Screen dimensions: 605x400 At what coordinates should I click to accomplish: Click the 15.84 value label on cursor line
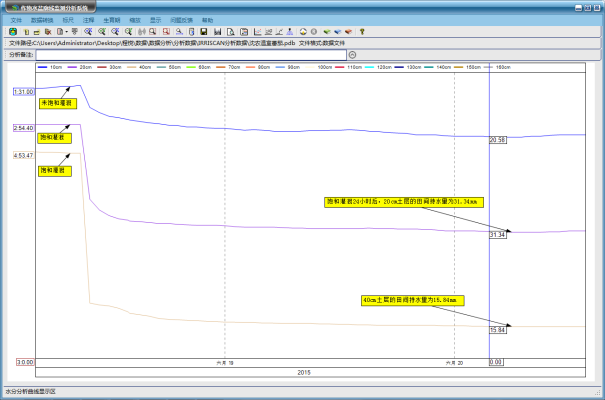coord(498,330)
